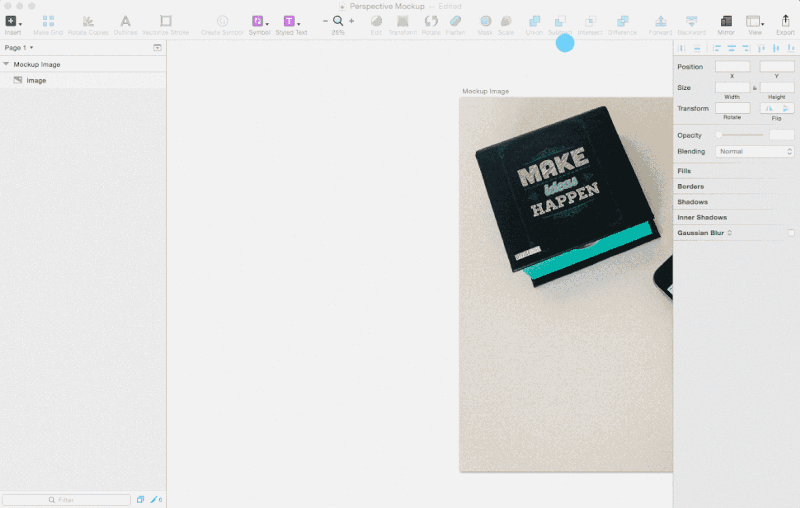Zoom in with the plus button

[352, 21]
